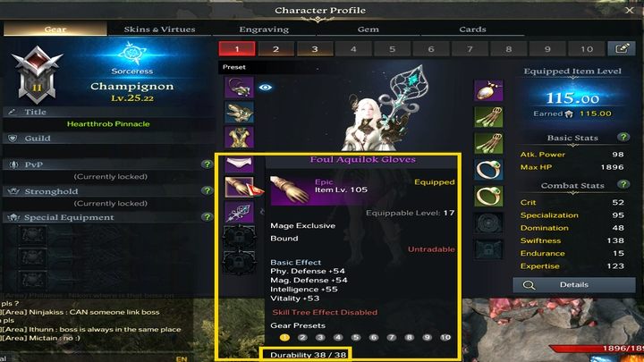Select the first earring slot icon

point(488,117)
